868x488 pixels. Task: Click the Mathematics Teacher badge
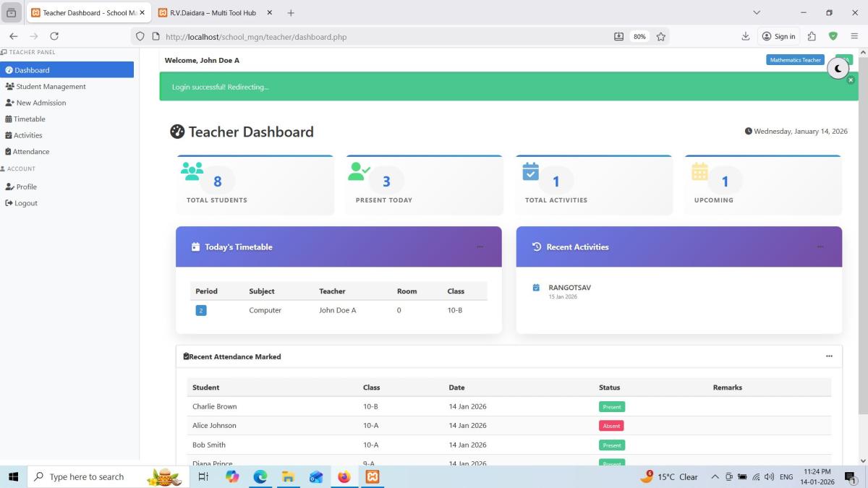tap(795, 60)
